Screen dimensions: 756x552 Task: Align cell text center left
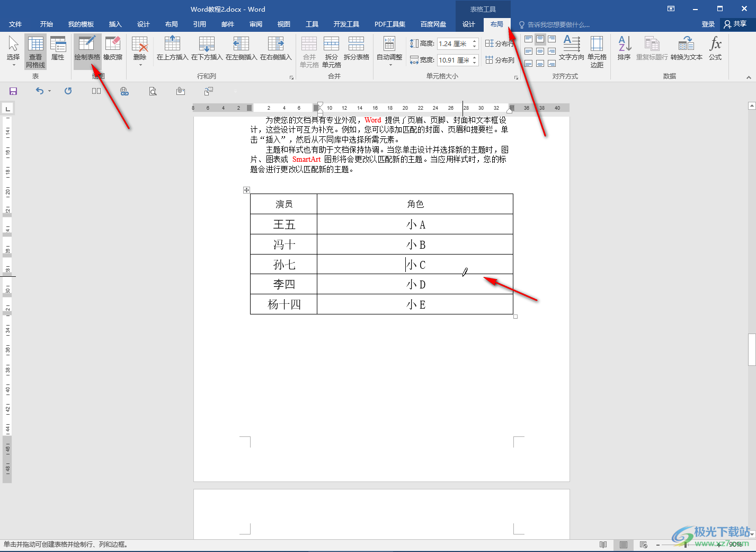point(528,51)
